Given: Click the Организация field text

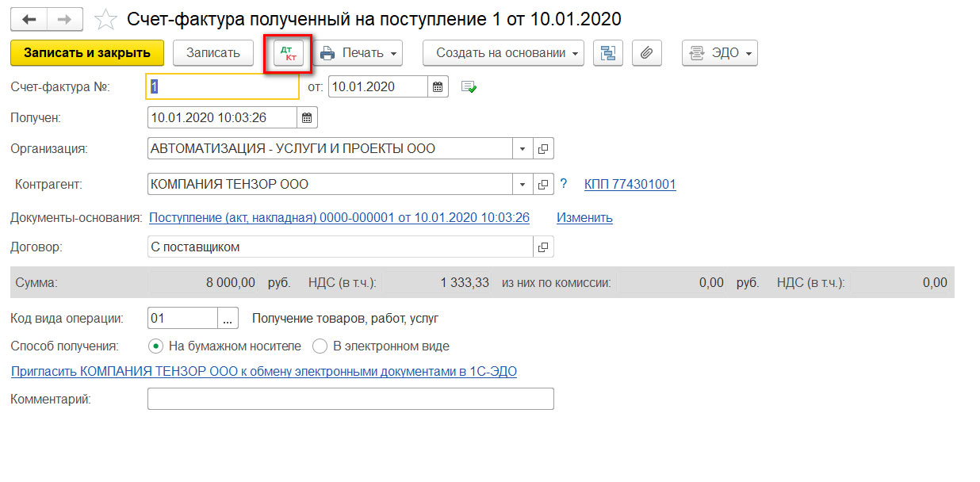Looking at the screenshot, I should point(331,148).
